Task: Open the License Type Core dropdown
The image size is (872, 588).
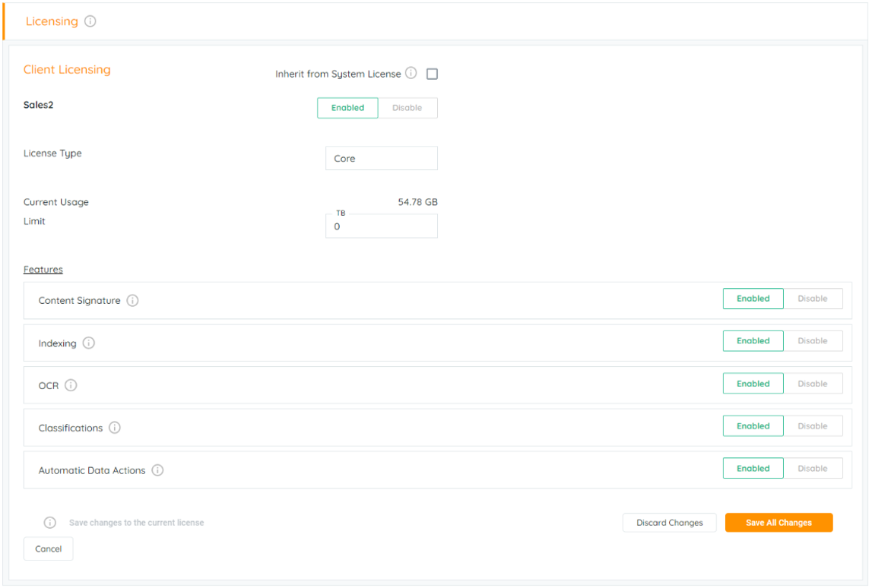Action: [381, 159]
